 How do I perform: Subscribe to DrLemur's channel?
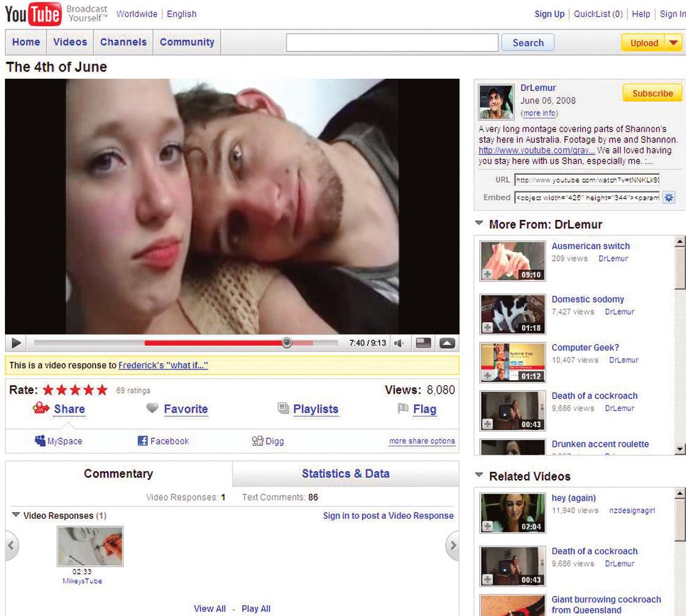(652, 94)
